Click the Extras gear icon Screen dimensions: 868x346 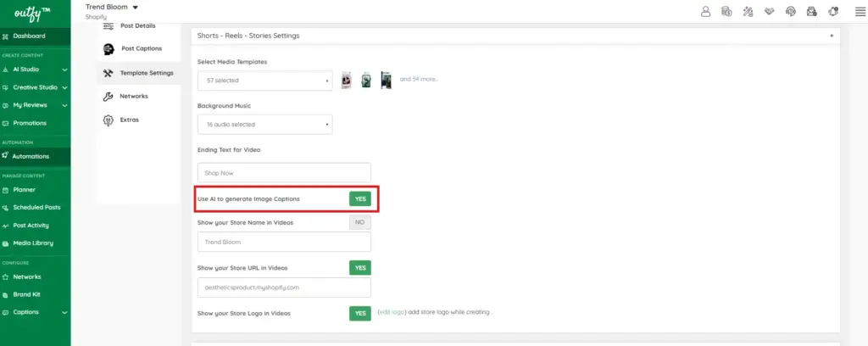coord(108,120)
